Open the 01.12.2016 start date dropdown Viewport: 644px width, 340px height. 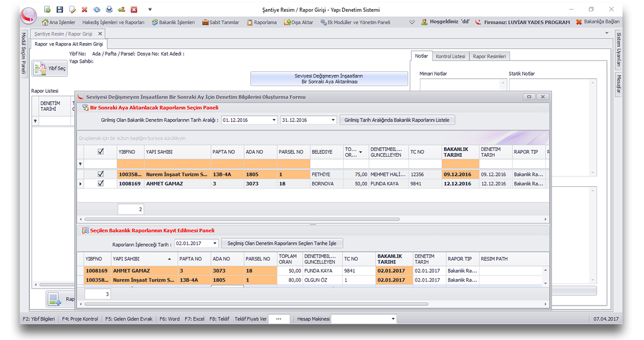(x=274, y=120)
